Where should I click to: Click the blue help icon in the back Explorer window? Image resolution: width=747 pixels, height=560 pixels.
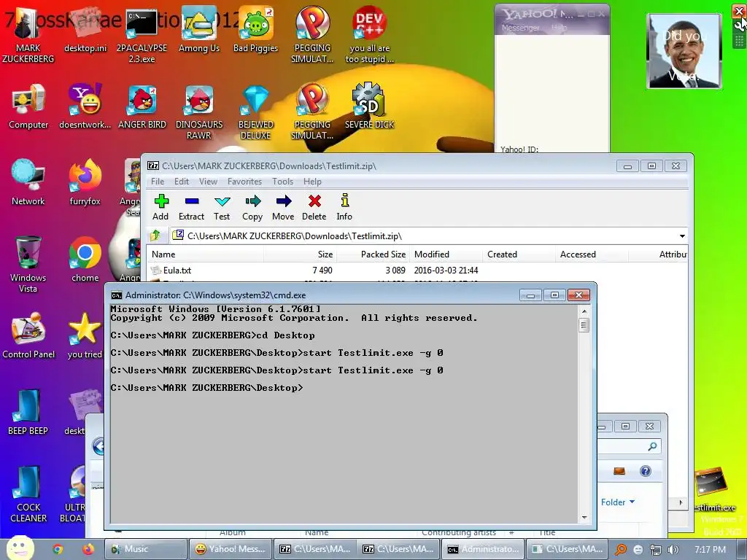click(646, 471)
